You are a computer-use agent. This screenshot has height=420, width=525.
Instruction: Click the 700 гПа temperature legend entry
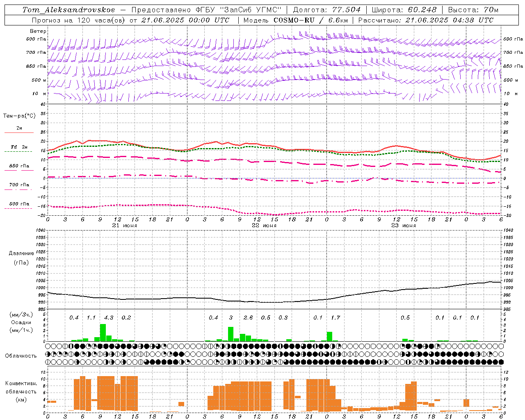[x=19, y=185]
